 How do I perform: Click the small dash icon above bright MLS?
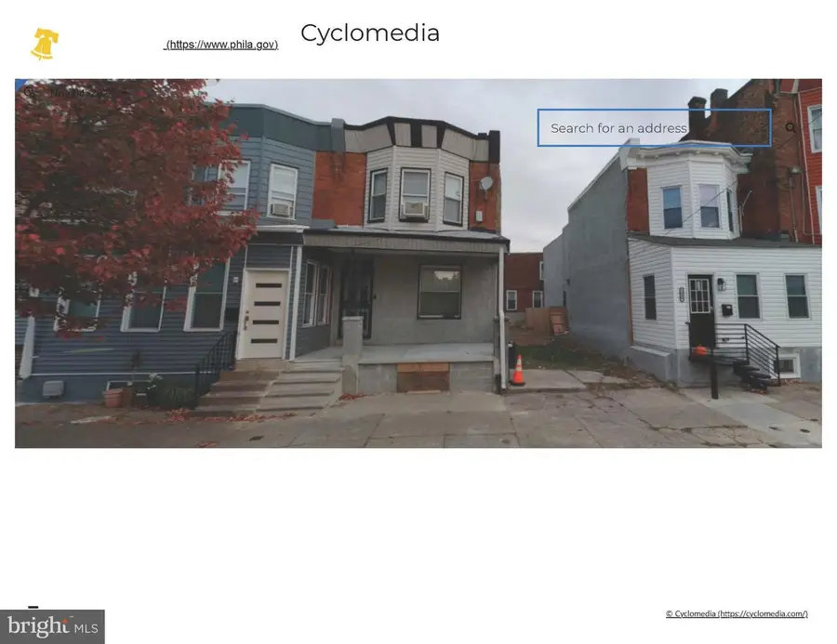point(34,605)
